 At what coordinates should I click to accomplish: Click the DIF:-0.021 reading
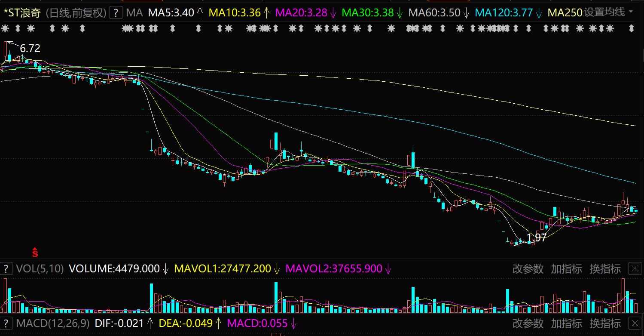120,323
